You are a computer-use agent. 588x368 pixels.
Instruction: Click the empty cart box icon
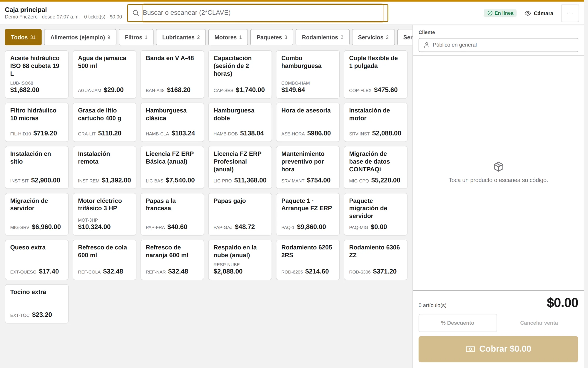498,167
